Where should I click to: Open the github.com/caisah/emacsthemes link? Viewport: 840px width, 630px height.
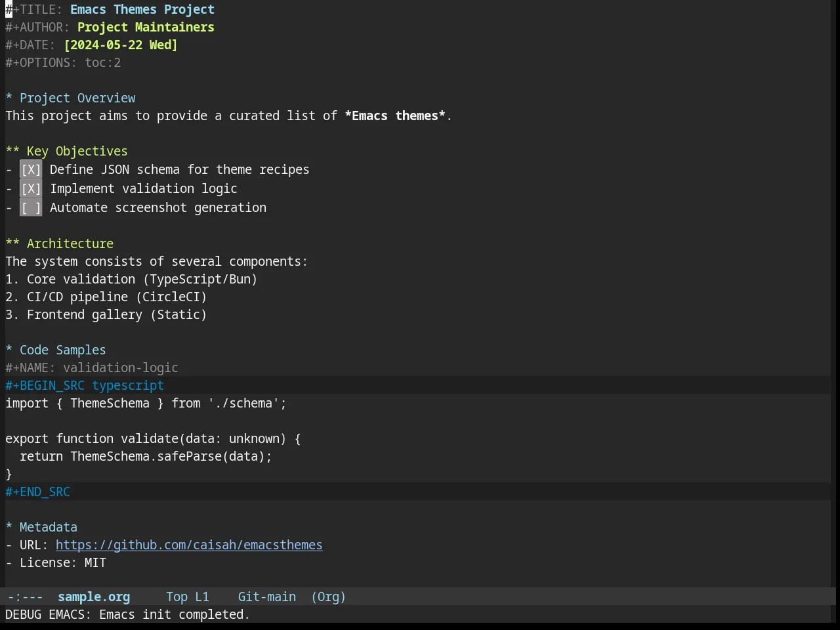(189, 545)
